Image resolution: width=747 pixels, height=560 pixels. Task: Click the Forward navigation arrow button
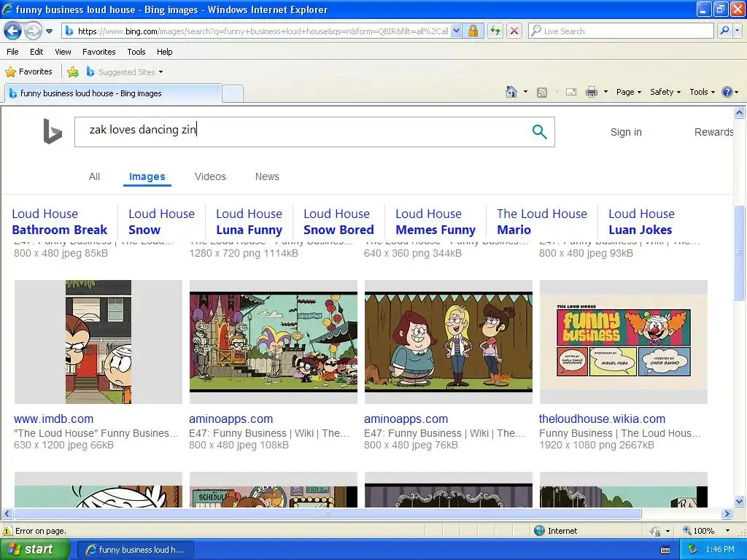pos(33,31)
